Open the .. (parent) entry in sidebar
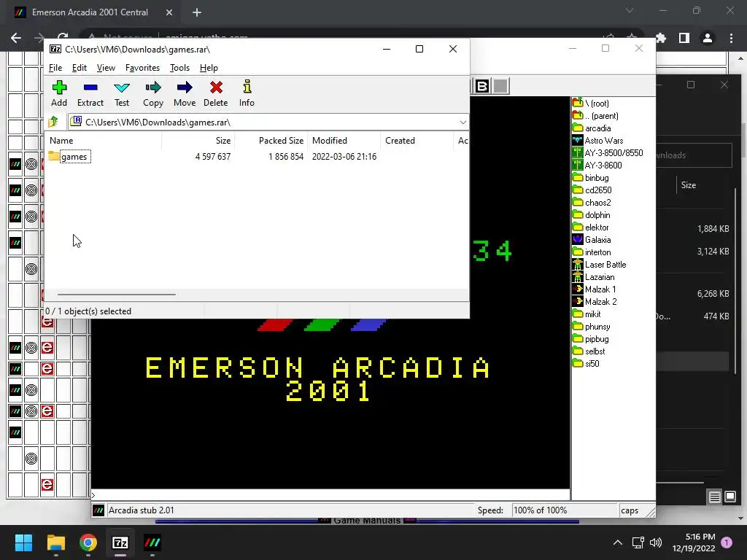747x560 pixels. (595, 116)
